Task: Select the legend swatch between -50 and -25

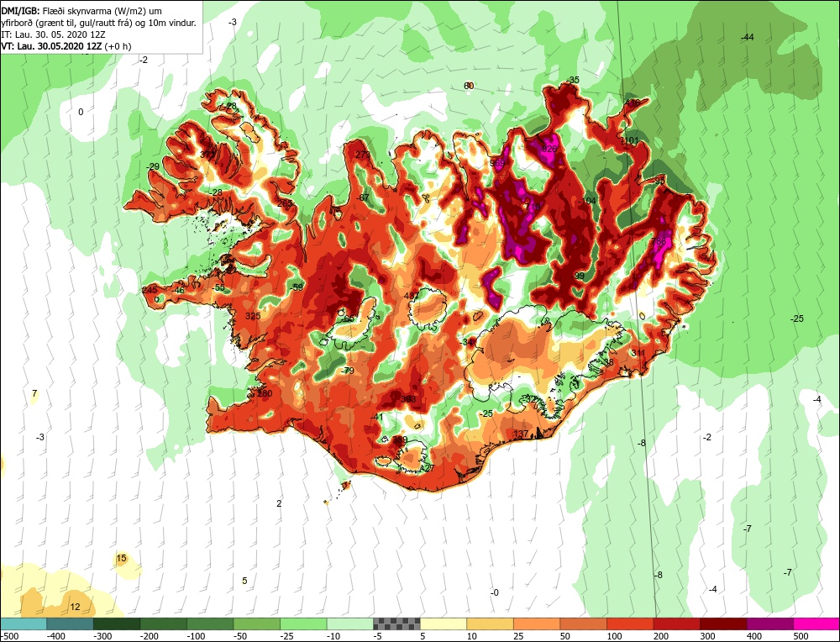Action: [x=256, y=624]
